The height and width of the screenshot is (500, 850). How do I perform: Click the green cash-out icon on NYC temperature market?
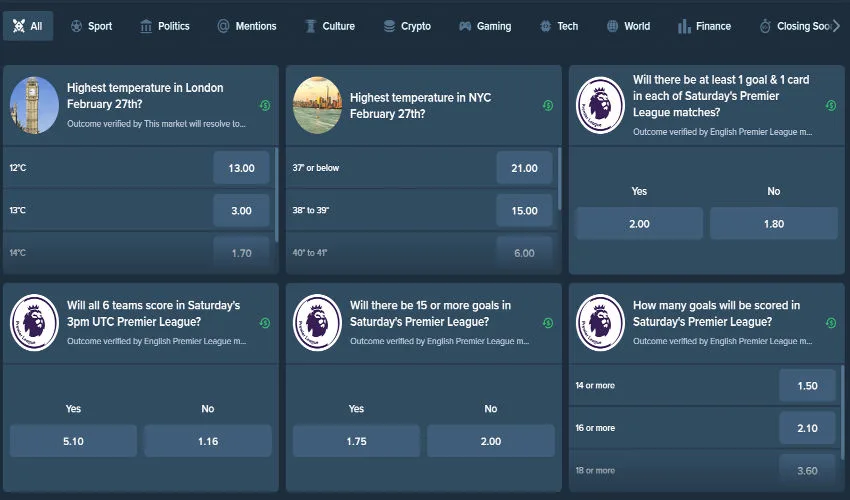point(548,105)
